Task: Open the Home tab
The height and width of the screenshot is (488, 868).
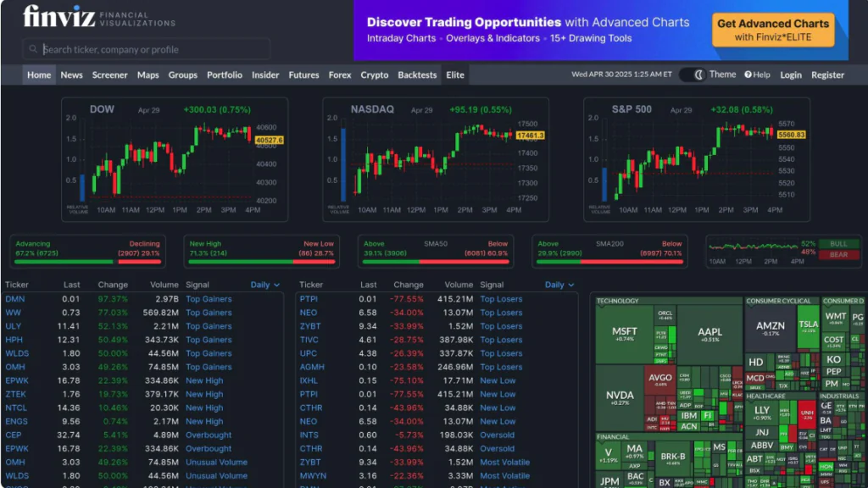Action: [39, 75]
